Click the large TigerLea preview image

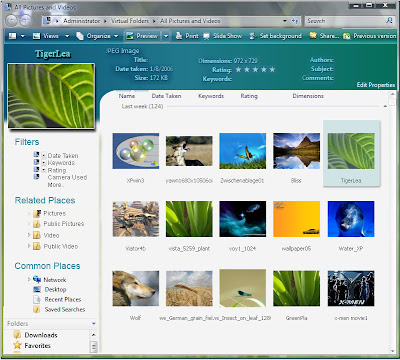click(51, 96)
